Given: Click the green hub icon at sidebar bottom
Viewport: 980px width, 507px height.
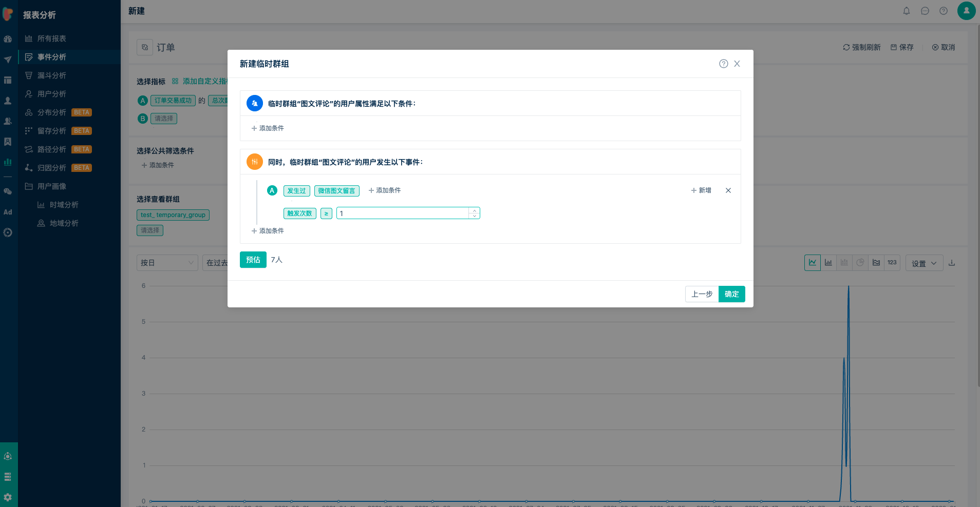Looking at the screenshot, I should coord(8,456).
